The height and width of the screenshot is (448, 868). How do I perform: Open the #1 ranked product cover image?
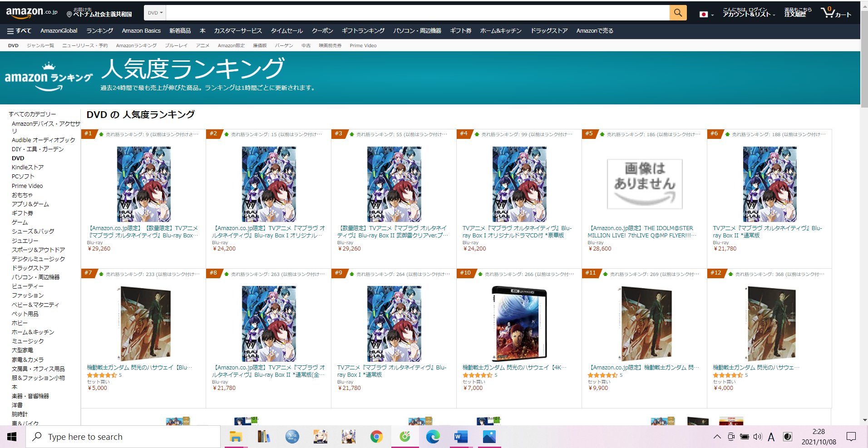143,184
